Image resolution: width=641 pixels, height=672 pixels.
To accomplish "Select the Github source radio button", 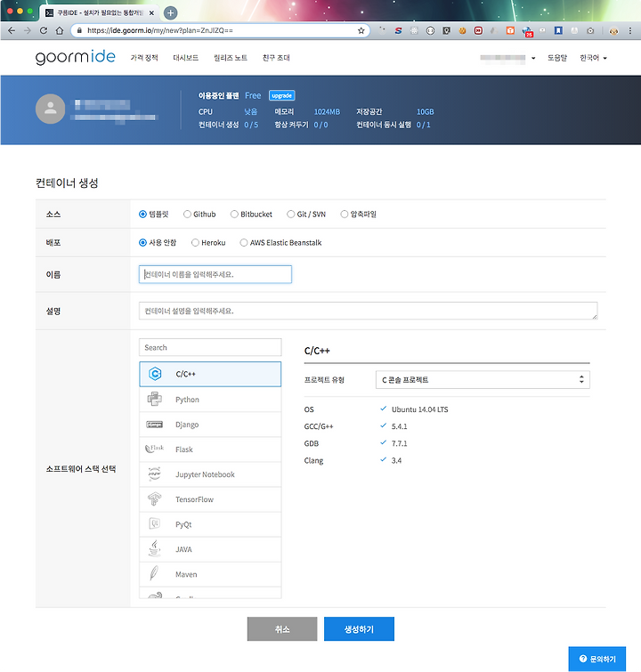I will click(x=187, y=214).
